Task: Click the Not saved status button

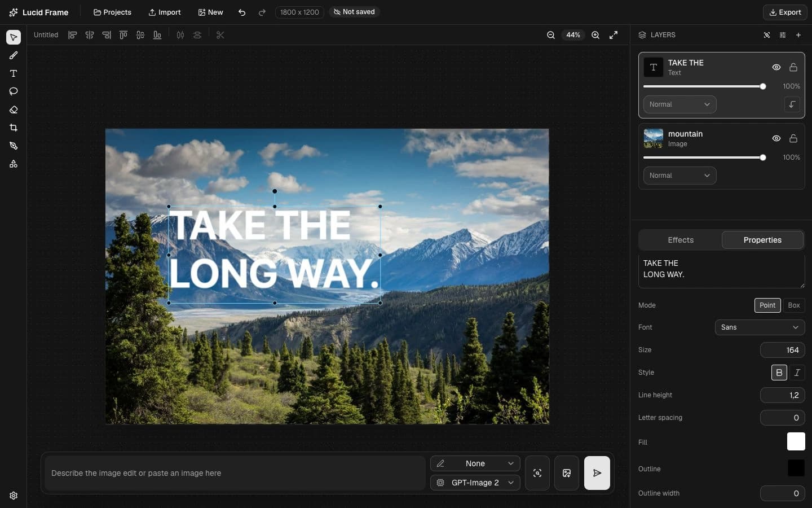Action: [354, 12]
